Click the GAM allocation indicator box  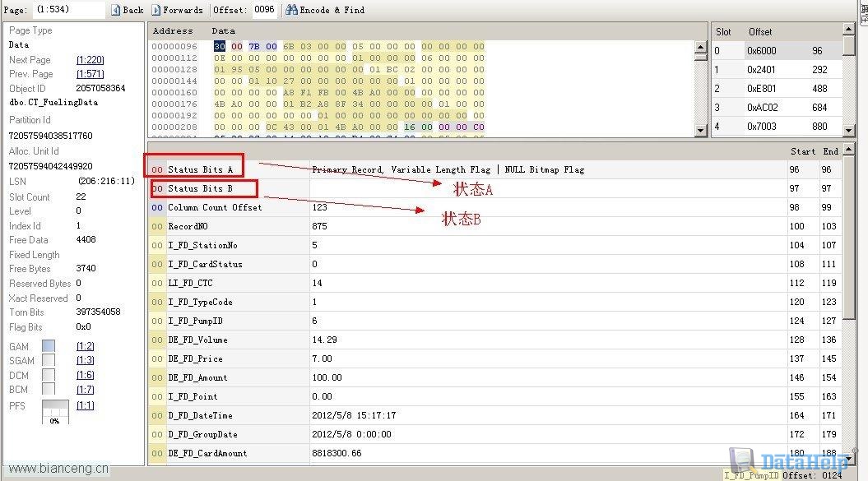(49, 346)
